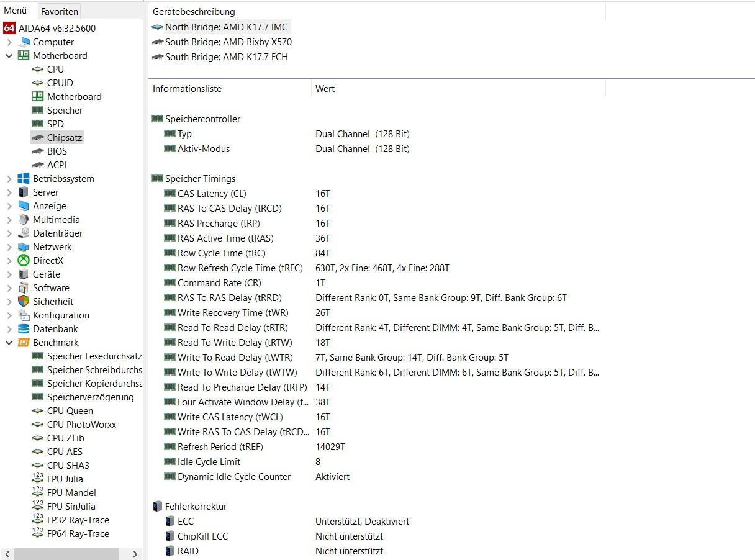Select the ChipKill ECC row

pyautogui.click(x=377, y=536)
